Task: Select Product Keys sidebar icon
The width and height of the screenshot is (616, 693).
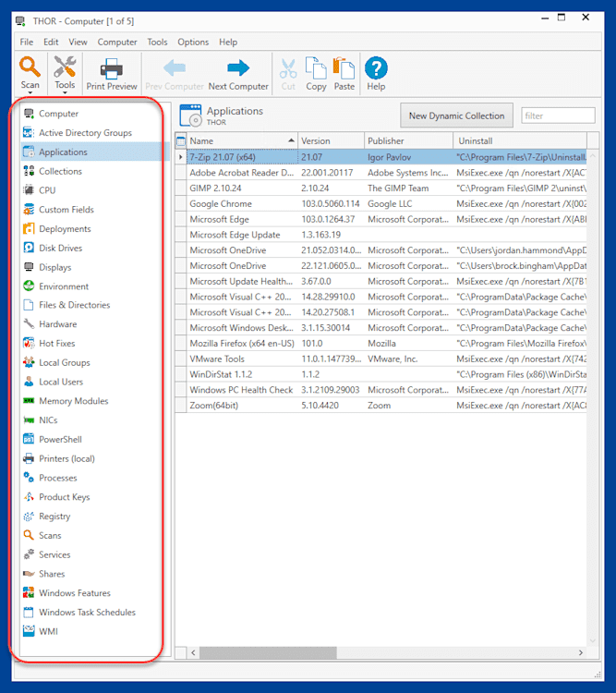Action: click(x=29, y=497)
